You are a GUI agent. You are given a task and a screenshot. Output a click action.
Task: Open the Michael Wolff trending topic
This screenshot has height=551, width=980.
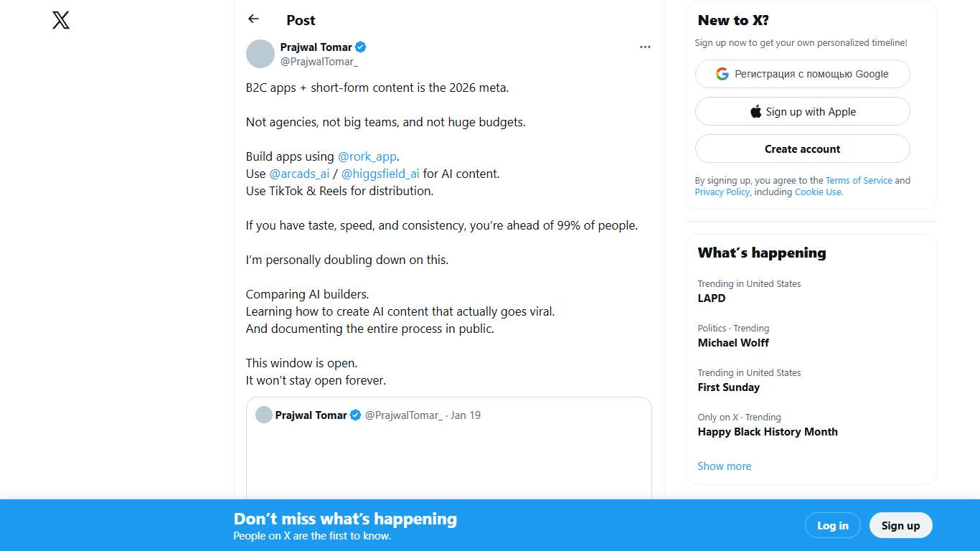tap(733, 343)
